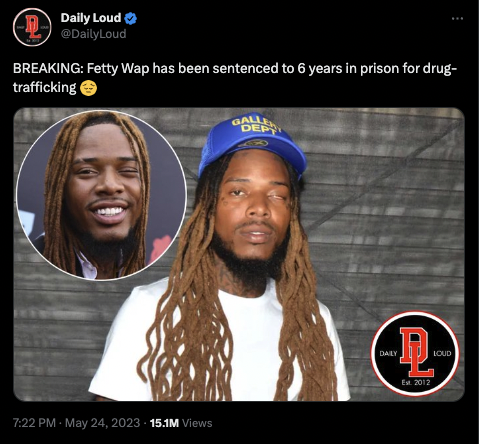Viewport: 479px width, 444px height.
Task: Open the circular inset smiling photo
Action: [x=102, y=195]
